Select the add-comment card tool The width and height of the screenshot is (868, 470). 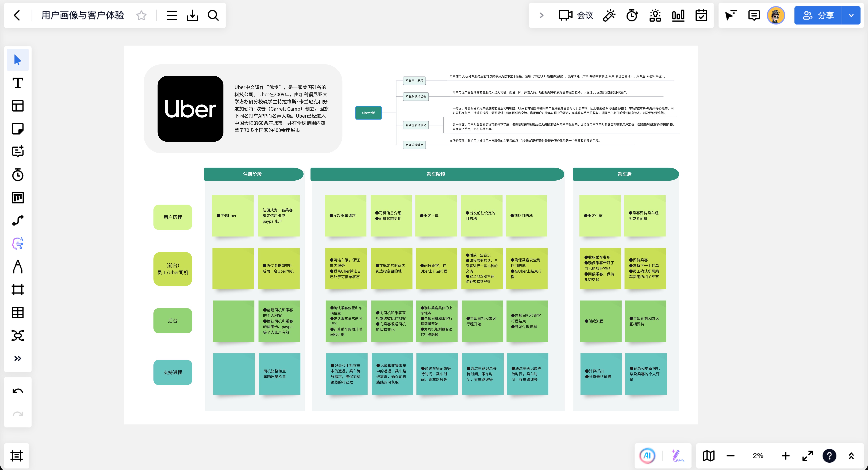point(18,151)
